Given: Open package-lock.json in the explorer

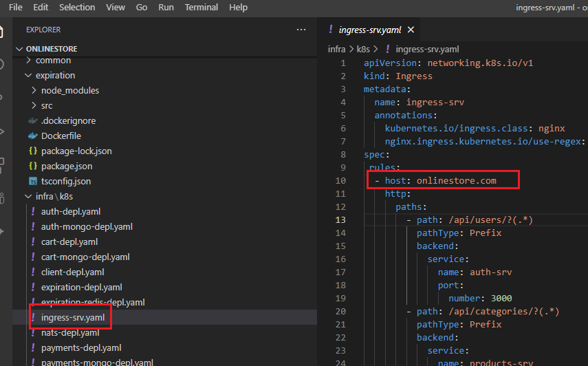Looking at the screenshot, I should pyautogui.click(x=76, y=151).
